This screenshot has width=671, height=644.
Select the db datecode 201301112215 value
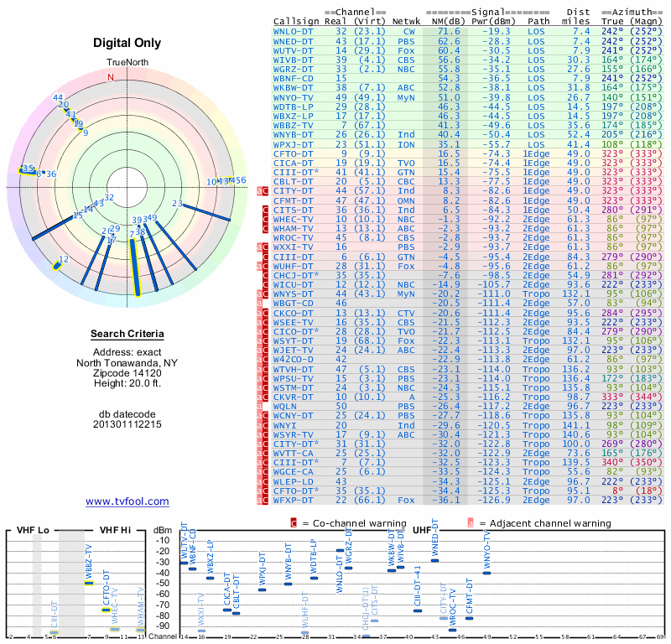[127, 424]
